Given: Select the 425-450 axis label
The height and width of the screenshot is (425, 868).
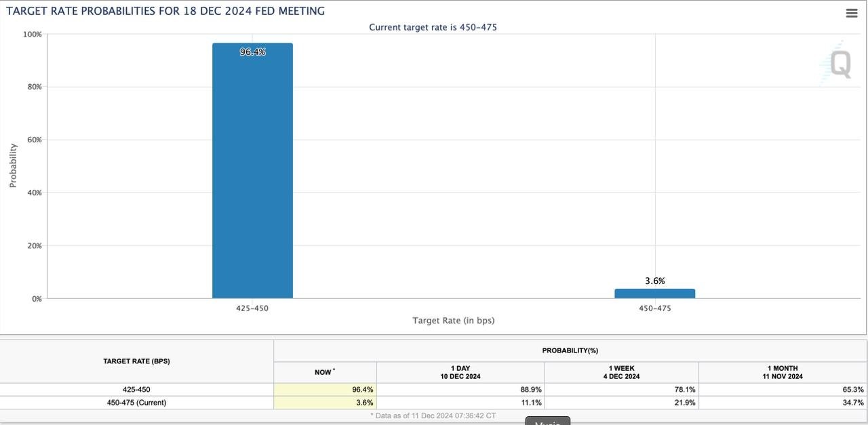Looking at the screenshot, I should 252,308.
